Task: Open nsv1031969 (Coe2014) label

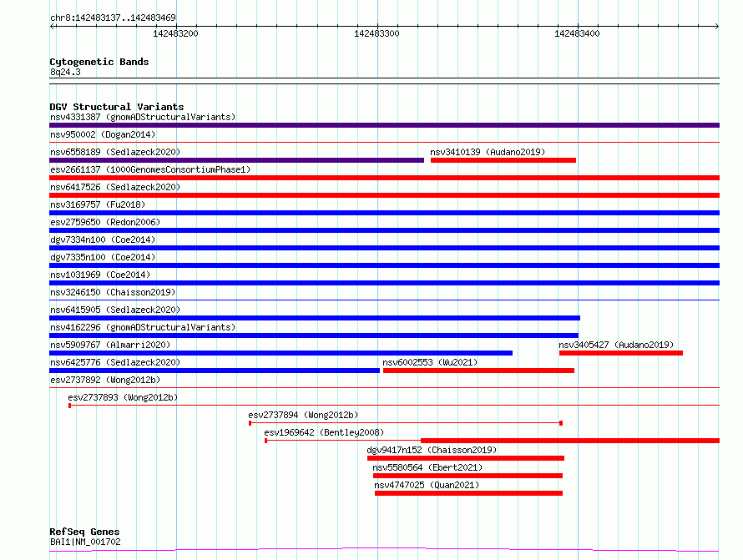Action: (x=100, y=275)
